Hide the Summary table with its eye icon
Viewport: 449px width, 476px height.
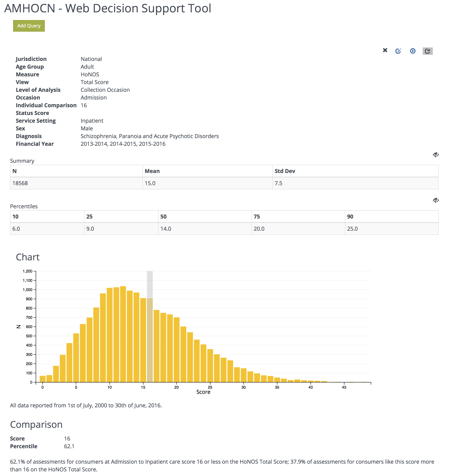click(435, 154)
